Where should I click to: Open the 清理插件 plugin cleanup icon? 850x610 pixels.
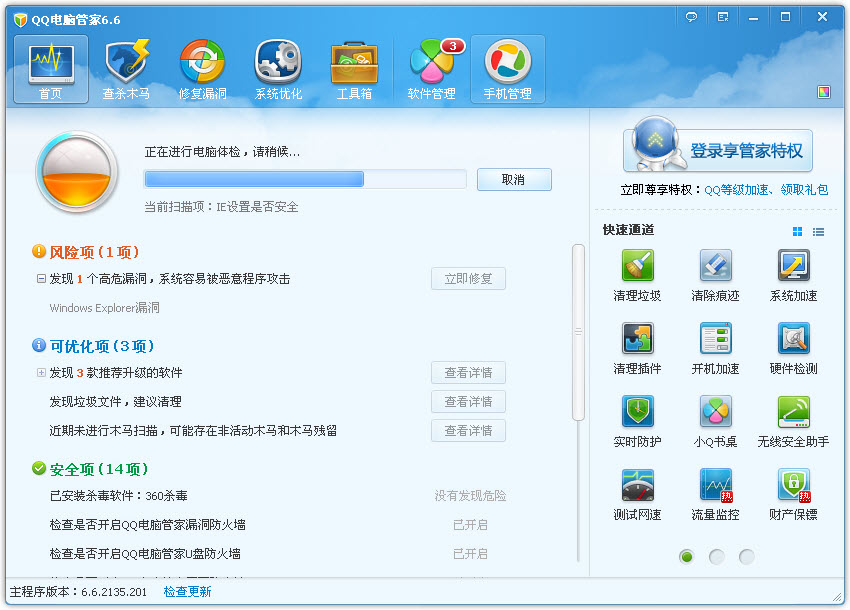click(638, 338)
